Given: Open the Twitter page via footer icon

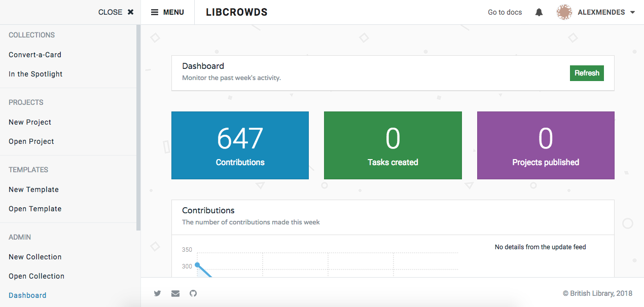Looking at the screenshot, I should coord(157,293).
